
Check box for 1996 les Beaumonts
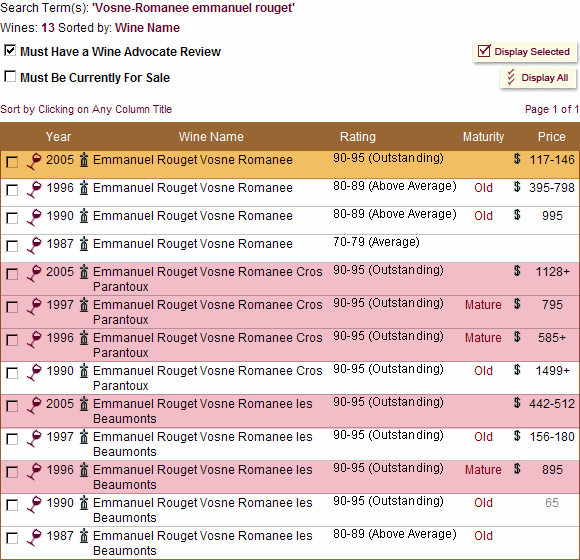pyautogui.click(x=12, y=472)
